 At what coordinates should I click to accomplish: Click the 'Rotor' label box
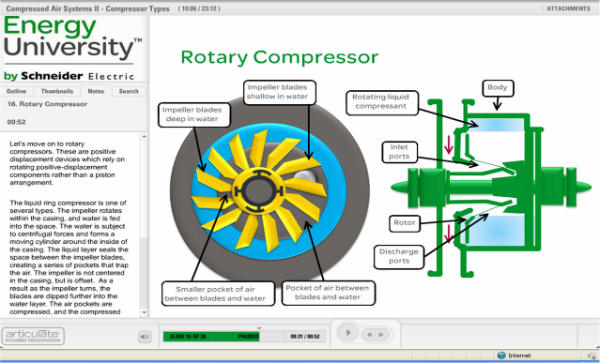click(x=404, y=223)
